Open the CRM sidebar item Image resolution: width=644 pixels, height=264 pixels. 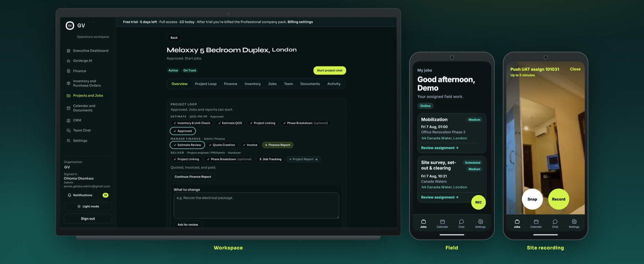74,120
